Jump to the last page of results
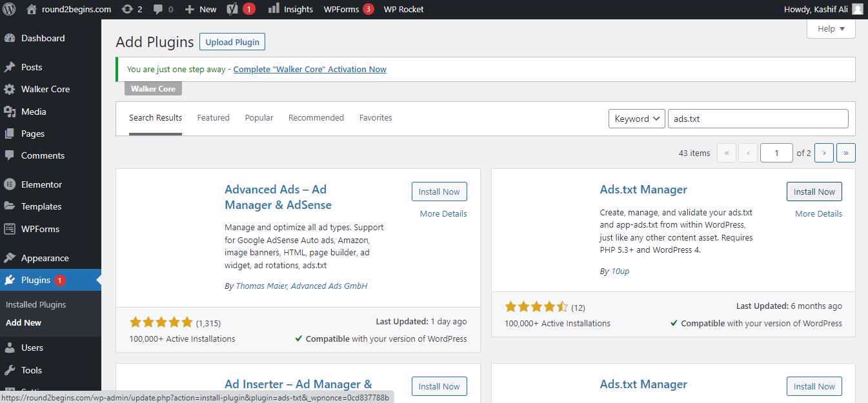 coord(846,153)
